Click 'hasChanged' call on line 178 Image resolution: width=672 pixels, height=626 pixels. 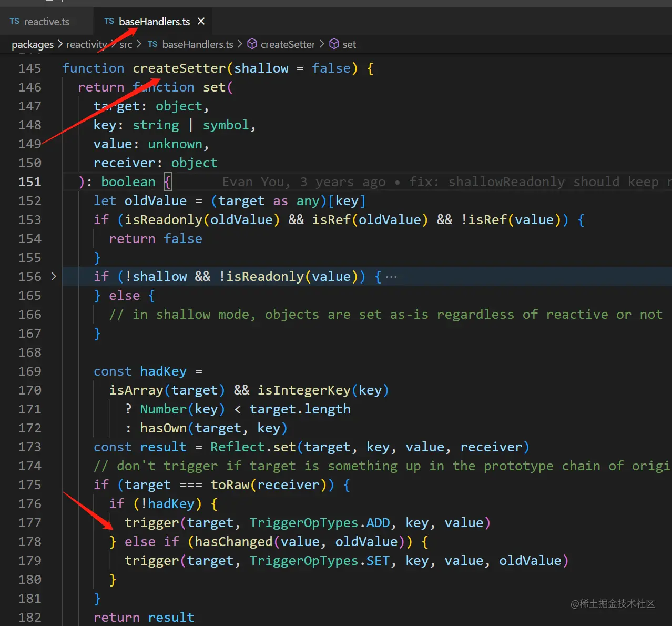point(234,542)
